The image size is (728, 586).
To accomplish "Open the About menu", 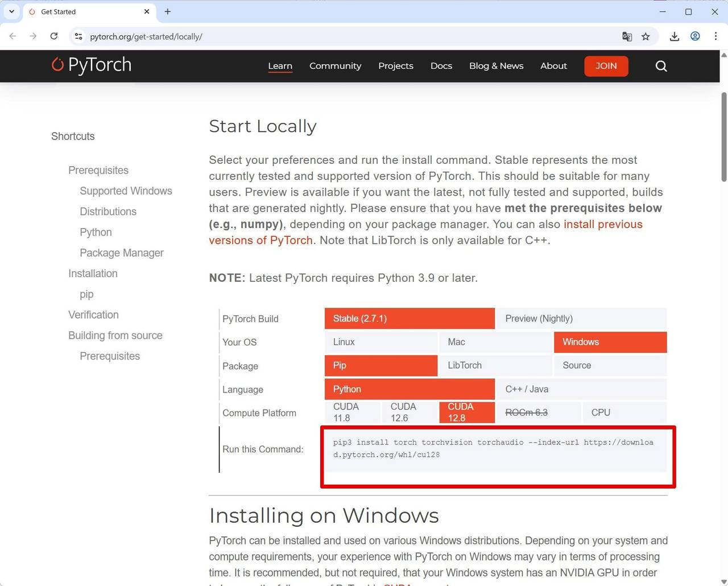I will coord(553,66).
